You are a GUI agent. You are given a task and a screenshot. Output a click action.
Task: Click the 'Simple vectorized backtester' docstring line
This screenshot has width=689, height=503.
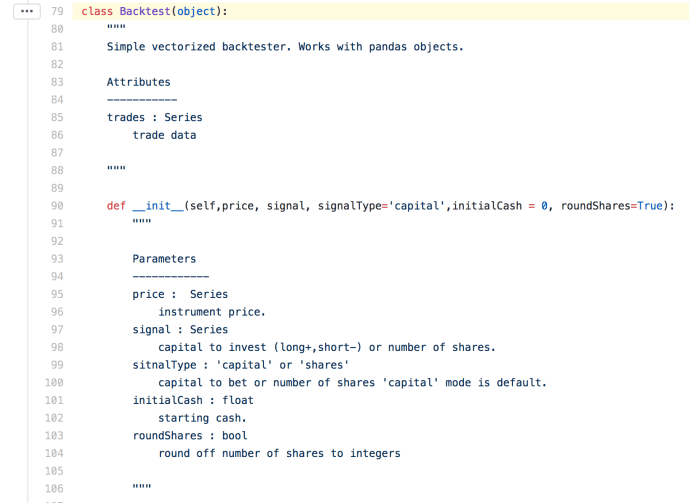click(x=285, y=47)
